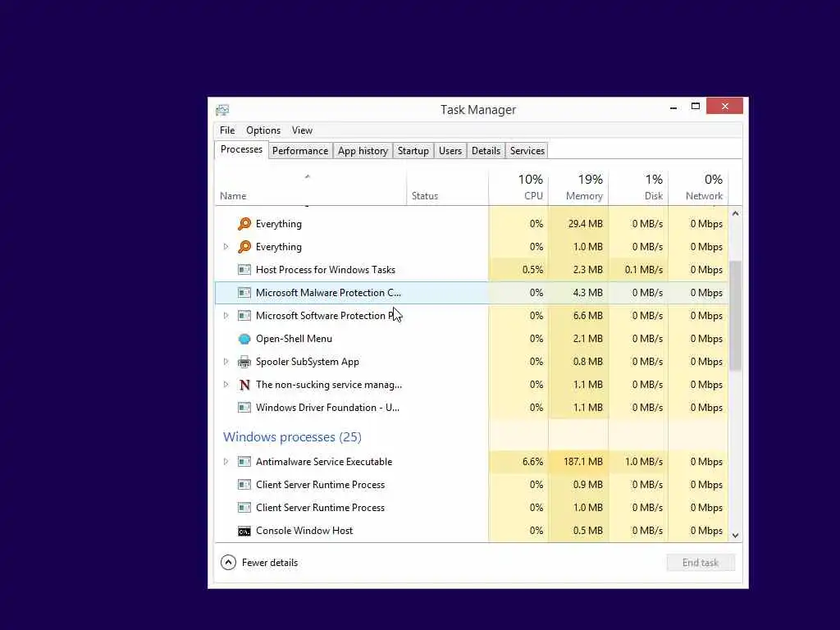This screenshot has width=840, height=630.
Task: Click the End task button
Action: click(x=701, y=563)
